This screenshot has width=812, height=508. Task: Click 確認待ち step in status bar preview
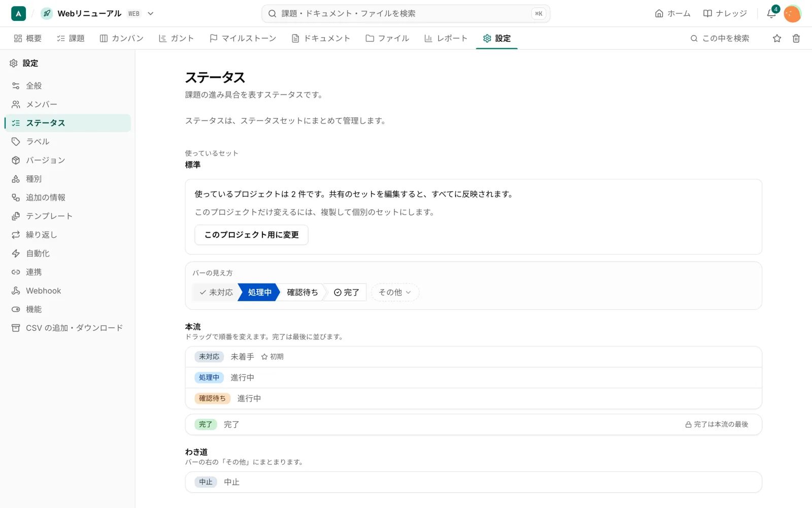(x=302, y=292)
